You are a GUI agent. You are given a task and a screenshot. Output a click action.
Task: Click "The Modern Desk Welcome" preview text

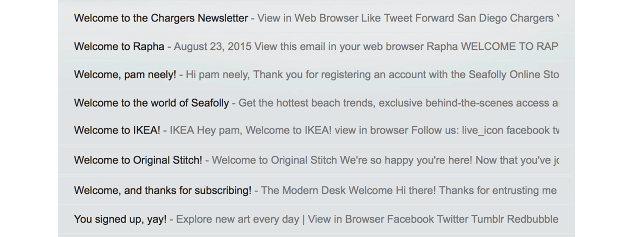click(x=327, y=191)
